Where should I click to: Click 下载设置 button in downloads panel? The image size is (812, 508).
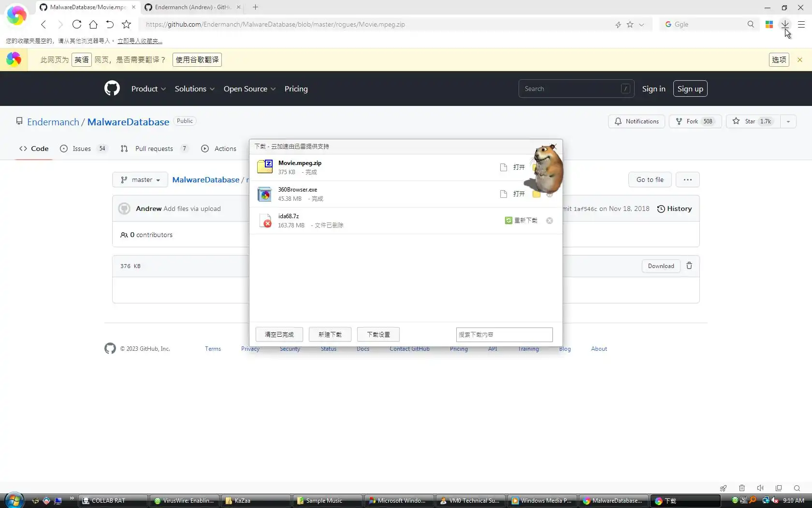378,334
